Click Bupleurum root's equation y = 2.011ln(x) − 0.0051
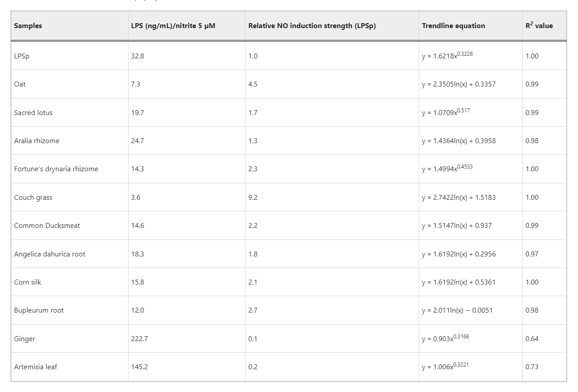578x392 pixels. [x=457, y=310]
